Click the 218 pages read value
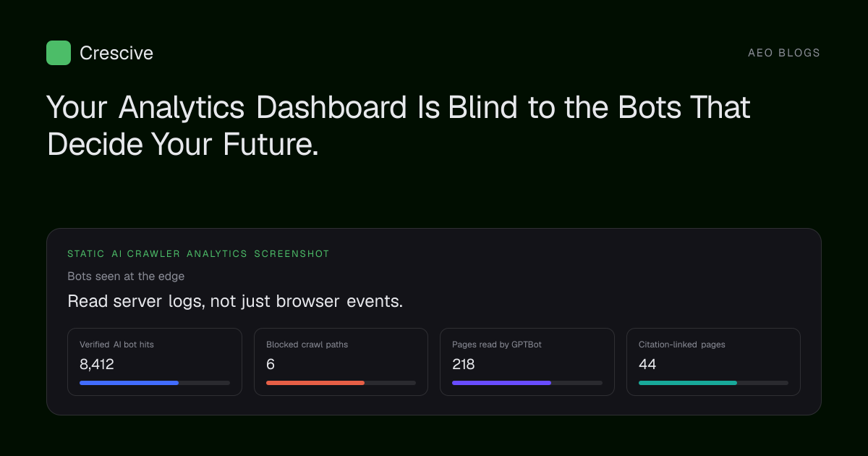This screenshot has height=456, width=868. pos(464,364)
